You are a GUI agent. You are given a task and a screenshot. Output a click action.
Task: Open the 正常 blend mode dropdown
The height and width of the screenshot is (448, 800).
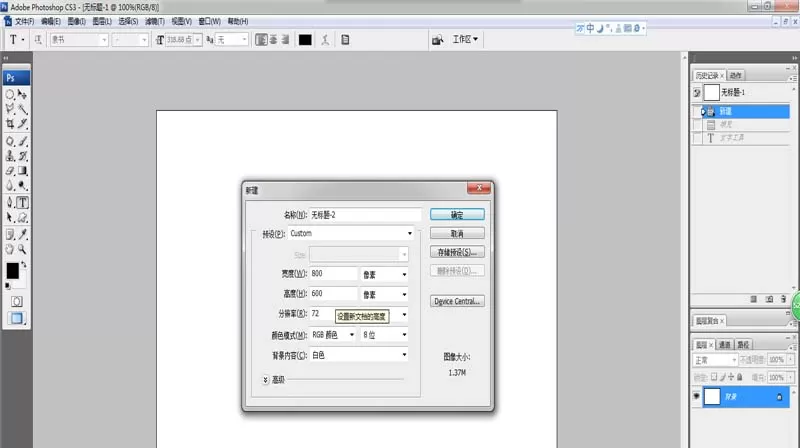[715, 360]
